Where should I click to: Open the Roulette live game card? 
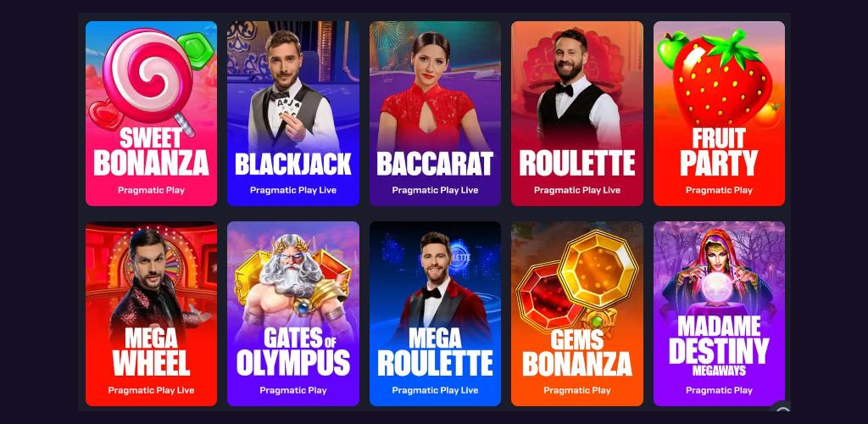(576, 114)
